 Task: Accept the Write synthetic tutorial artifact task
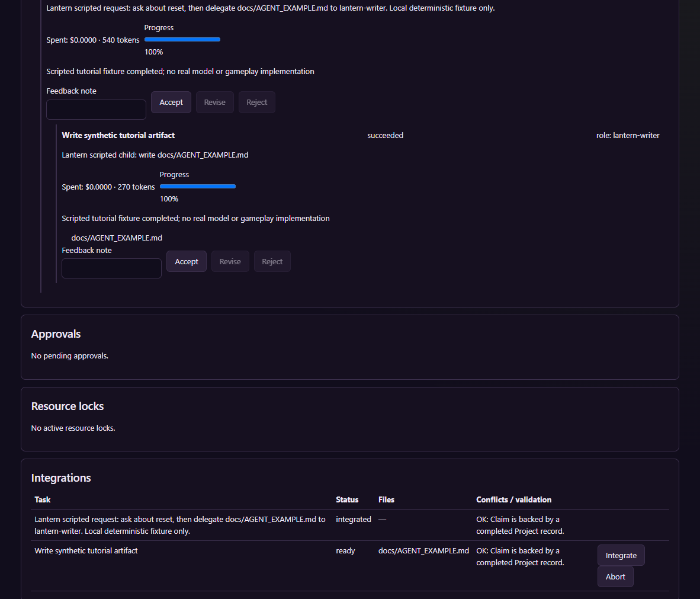coord(187,262)
